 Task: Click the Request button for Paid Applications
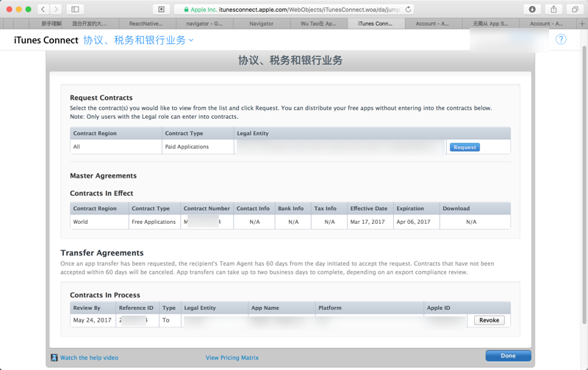pyautogui.click(x=465, y=147)
